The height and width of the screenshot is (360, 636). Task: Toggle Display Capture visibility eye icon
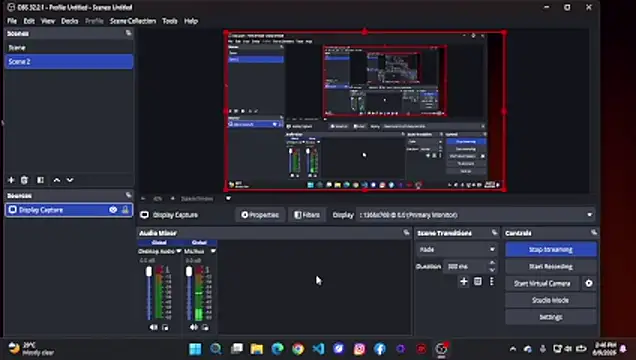113,210
